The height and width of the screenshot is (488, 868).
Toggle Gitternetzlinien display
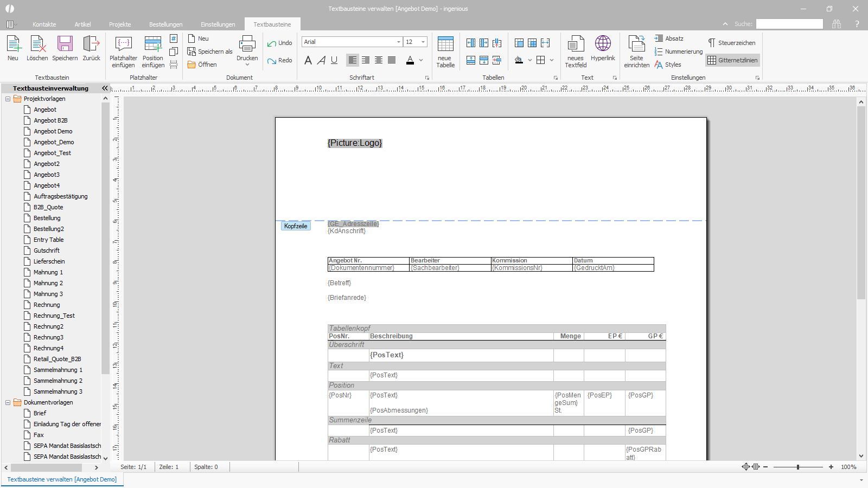[732, 60]
